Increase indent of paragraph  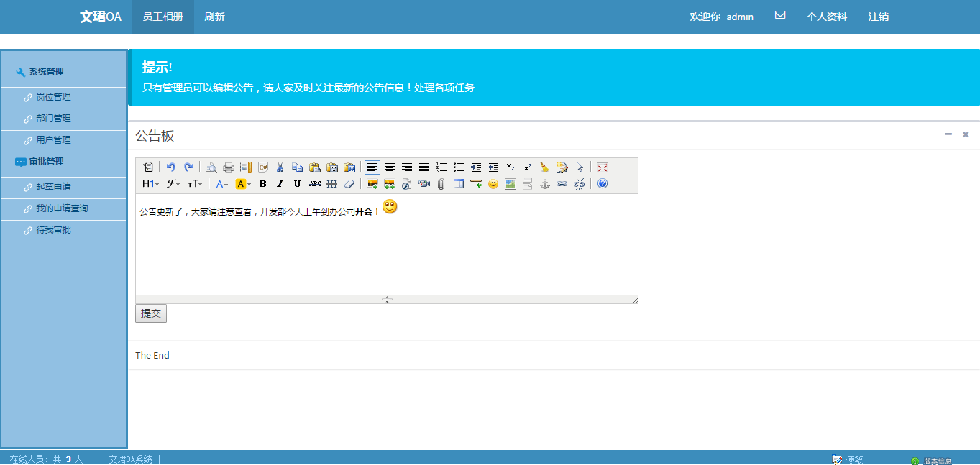[476, 167]
